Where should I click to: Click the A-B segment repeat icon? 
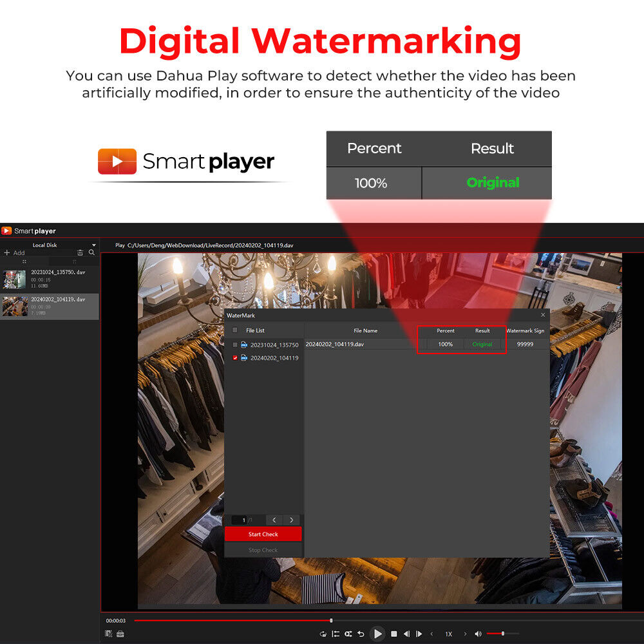(336, 634)
